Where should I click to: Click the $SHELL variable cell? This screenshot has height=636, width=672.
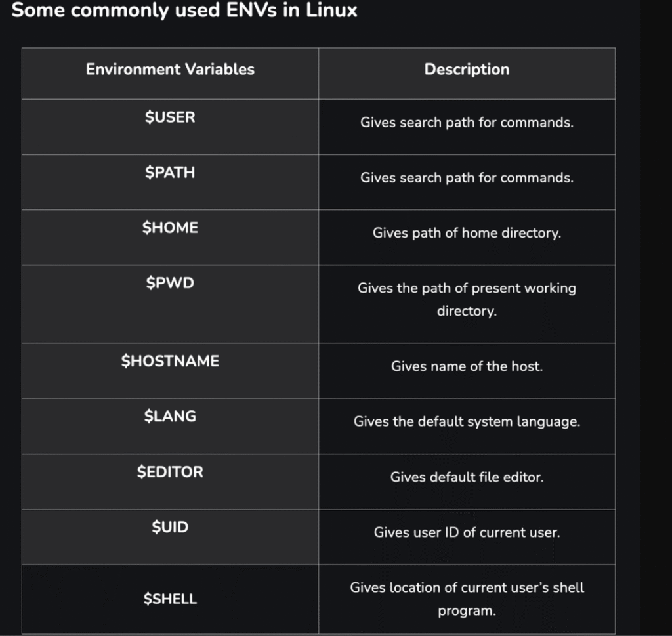pos(170,599)
